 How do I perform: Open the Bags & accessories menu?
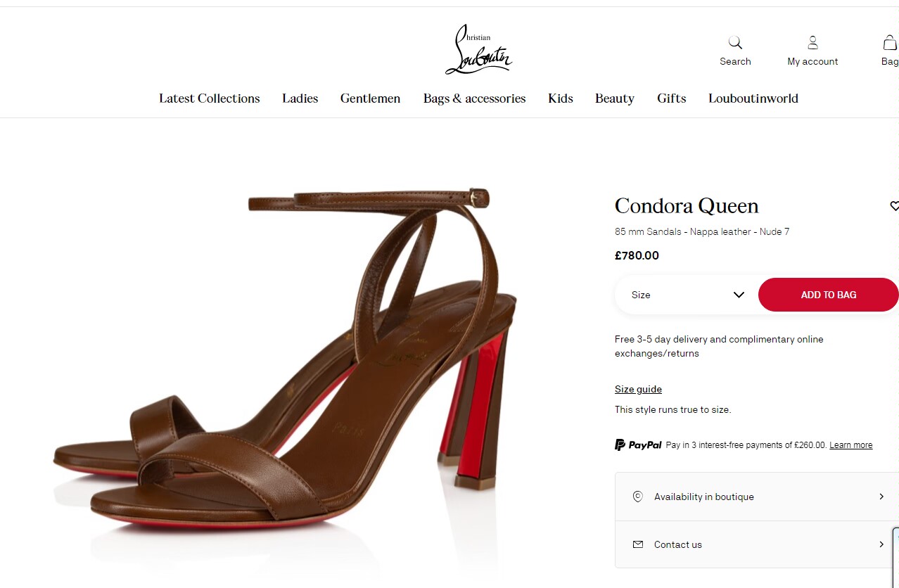pyautogui.click(x=475, y=98)
